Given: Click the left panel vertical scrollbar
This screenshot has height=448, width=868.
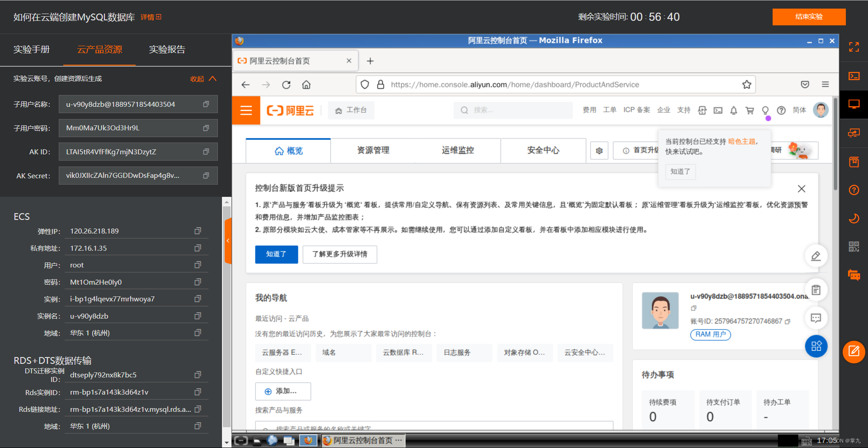Looking at the screenshot, I should coord(227,317).
